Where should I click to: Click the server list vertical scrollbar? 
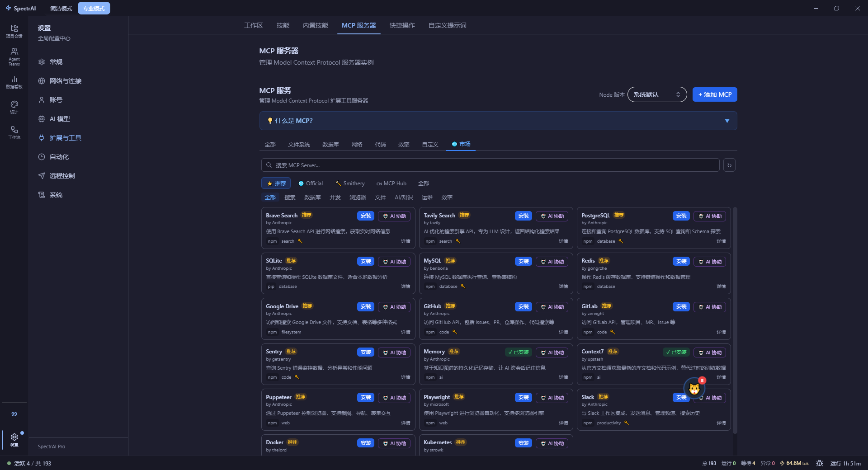coord(735,320)
